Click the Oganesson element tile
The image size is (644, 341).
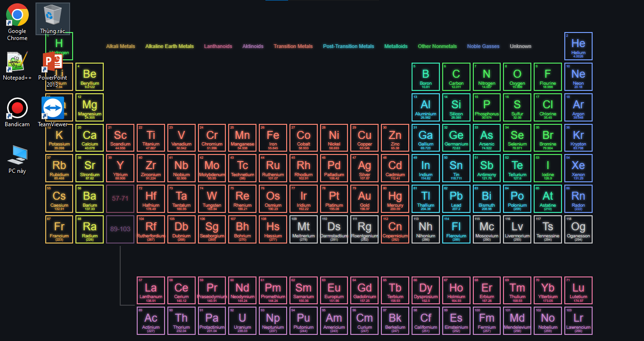(x=578, y=229)
